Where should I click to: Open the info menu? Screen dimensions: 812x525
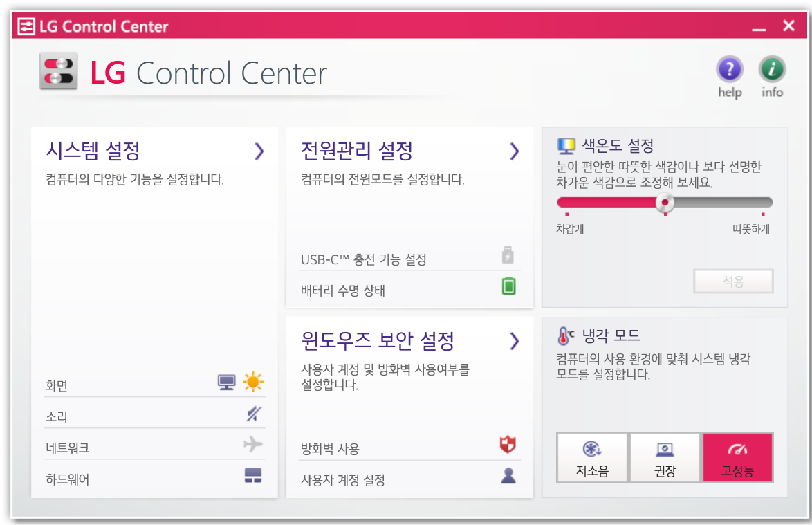pyautogui.click(x=771, y=68)
